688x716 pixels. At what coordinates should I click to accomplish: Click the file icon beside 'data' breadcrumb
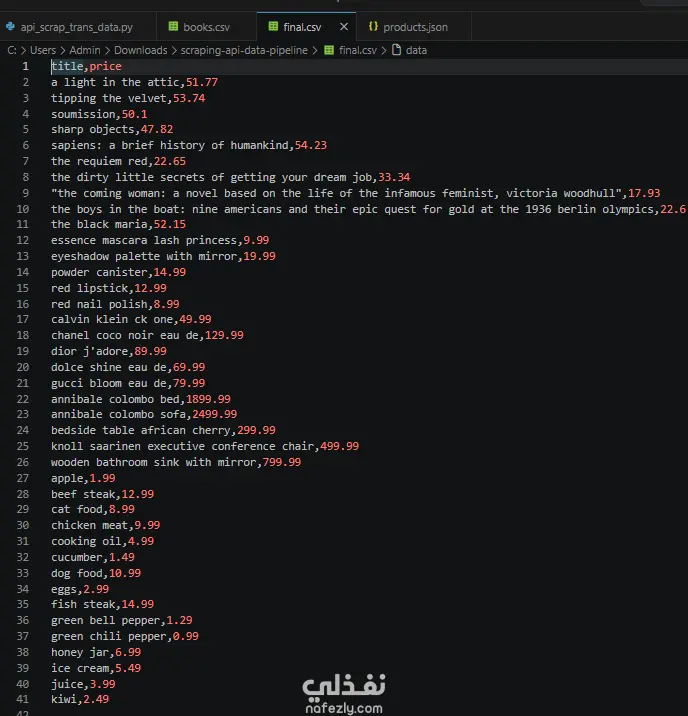click(x=396, y=50)
